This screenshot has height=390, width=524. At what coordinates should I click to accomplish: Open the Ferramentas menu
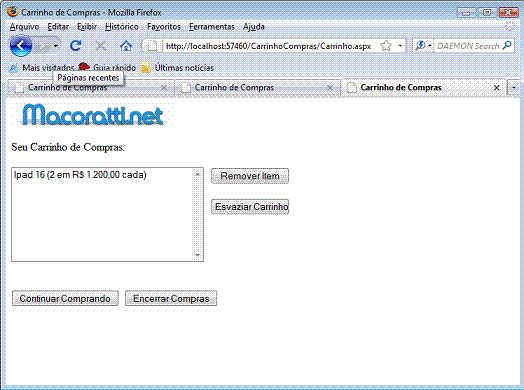click(212, 27)
